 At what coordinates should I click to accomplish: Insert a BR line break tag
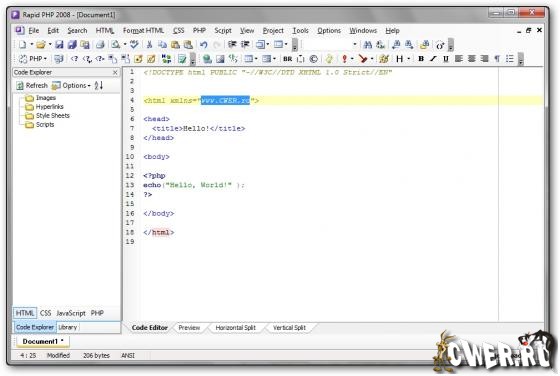[x=288, y=59]
